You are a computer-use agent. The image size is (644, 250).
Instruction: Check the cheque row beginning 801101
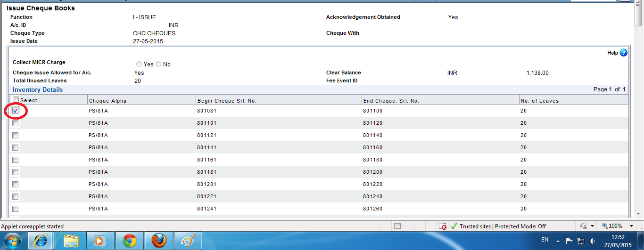coord(16,123)
